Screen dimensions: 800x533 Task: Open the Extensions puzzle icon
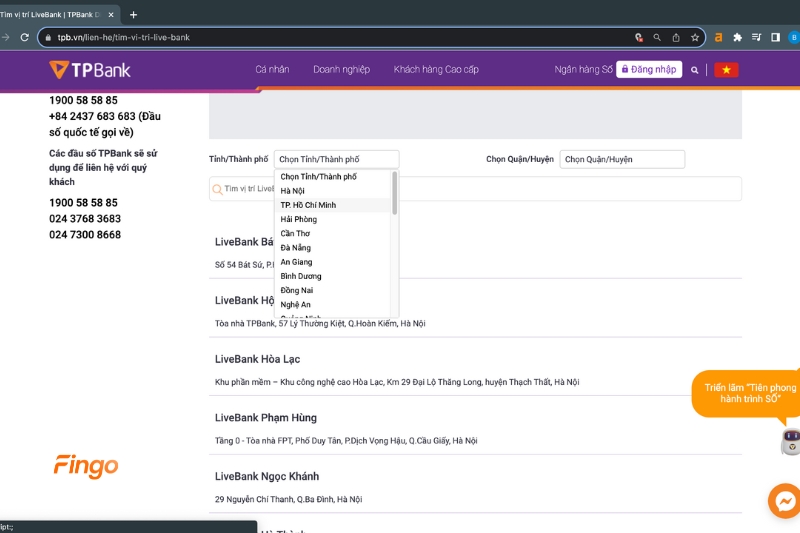[737, 37]
